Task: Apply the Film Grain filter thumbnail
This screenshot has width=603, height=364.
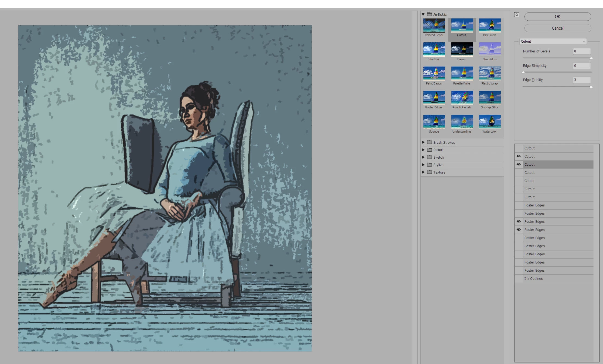Action: [434, 49]
